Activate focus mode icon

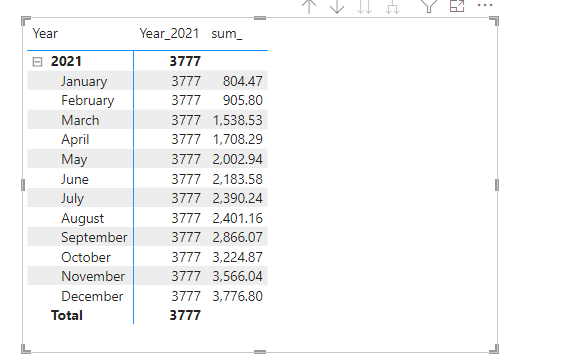coord(457,5)
